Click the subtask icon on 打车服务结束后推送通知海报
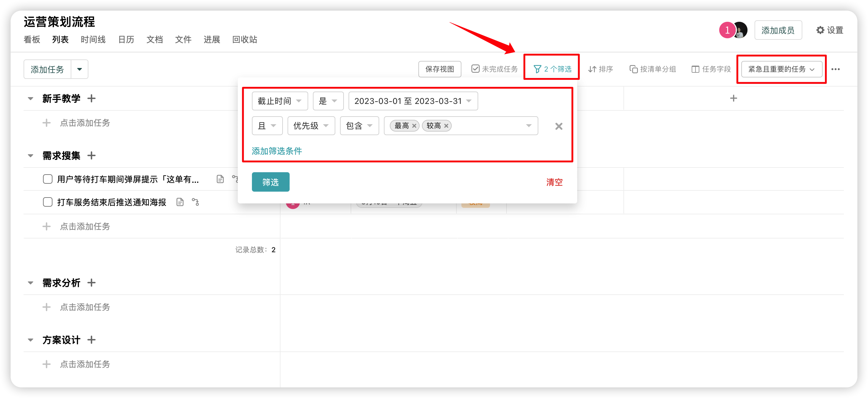 point(195,202)
